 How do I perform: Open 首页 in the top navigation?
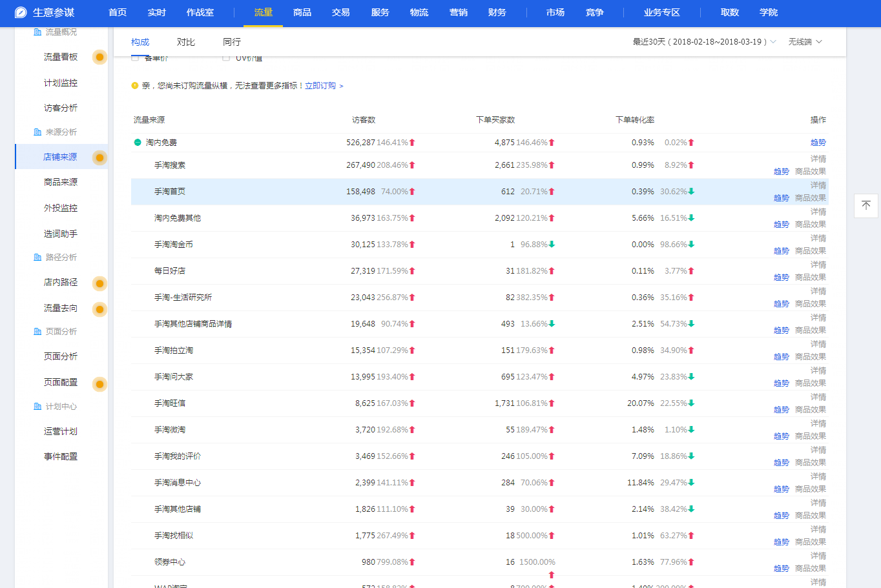click(118, 12)
